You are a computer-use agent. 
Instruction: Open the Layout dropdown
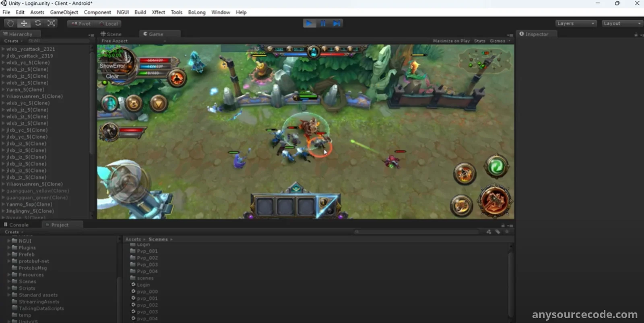coord(622,23)
